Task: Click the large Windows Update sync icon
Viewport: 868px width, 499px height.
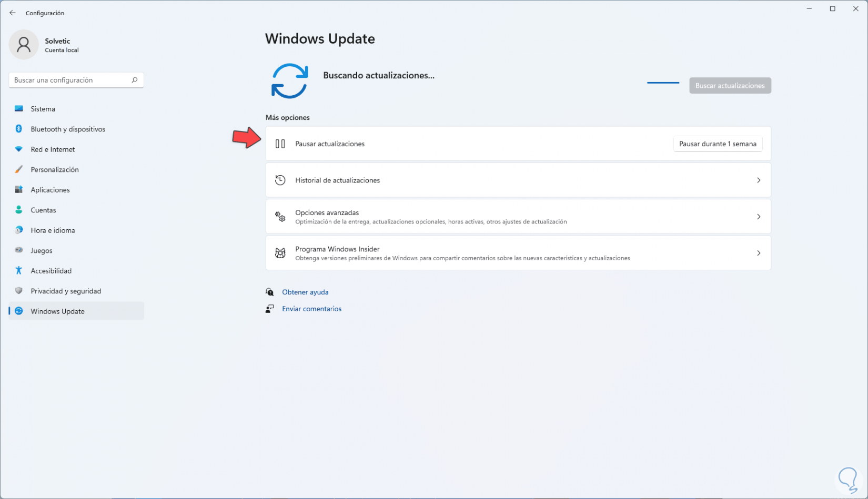Action: (x=289, y=81)
